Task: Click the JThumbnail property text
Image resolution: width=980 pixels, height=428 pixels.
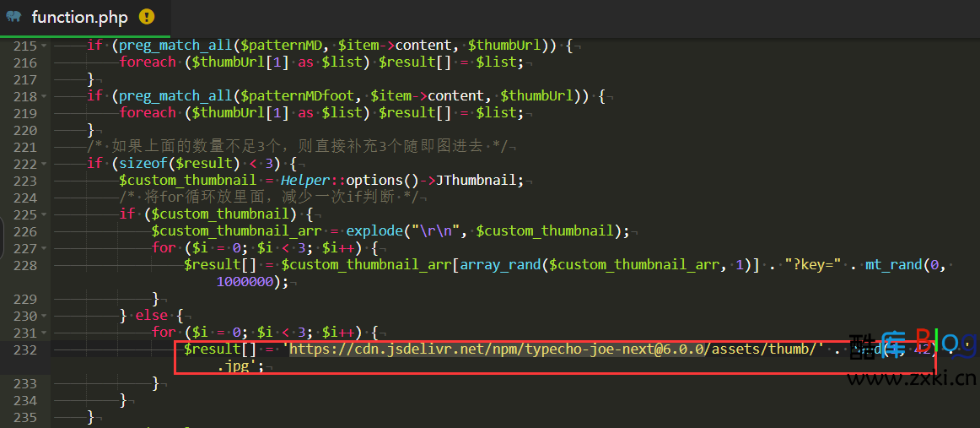Action: 479,181
